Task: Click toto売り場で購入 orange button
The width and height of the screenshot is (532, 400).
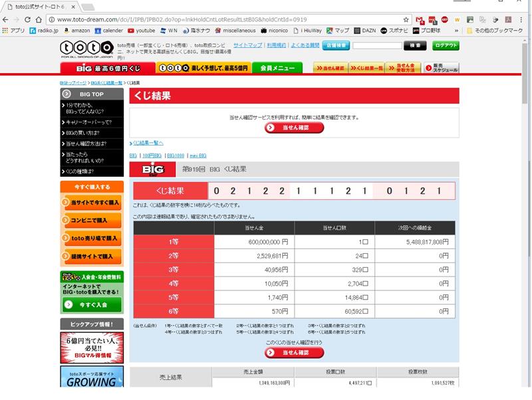Action: [x=92, y=239]
